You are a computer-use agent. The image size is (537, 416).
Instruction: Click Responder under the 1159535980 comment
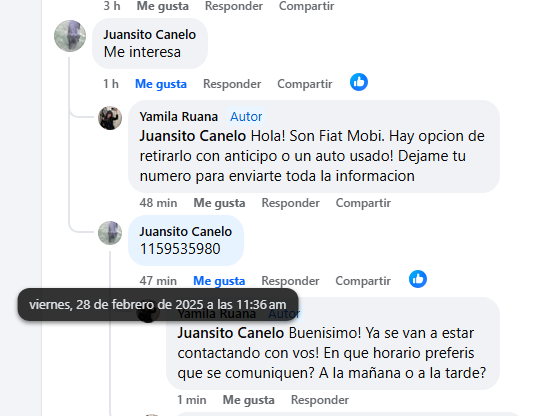[x=290, y=281]
